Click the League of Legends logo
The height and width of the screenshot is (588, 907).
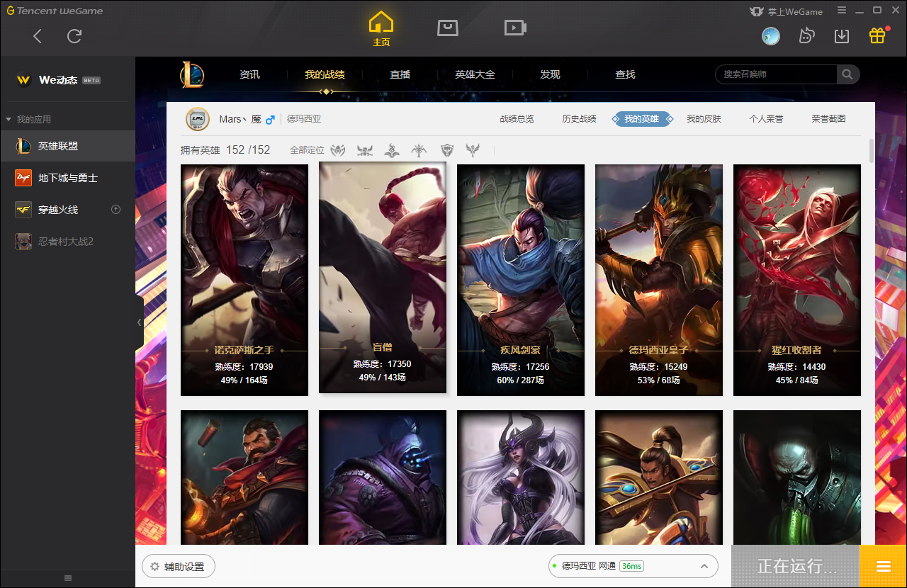click(x=191, y=74)
